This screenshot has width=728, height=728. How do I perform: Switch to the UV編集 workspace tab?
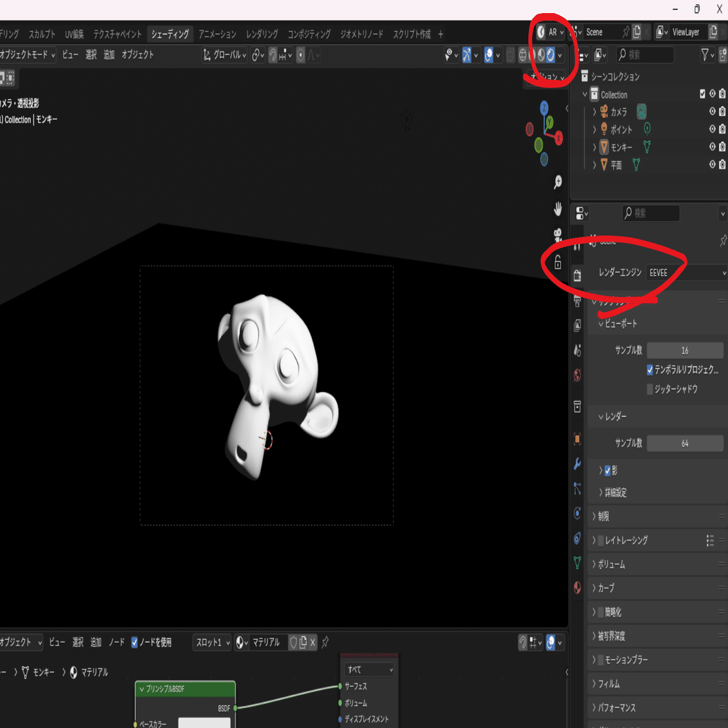[x=74, y=34]
